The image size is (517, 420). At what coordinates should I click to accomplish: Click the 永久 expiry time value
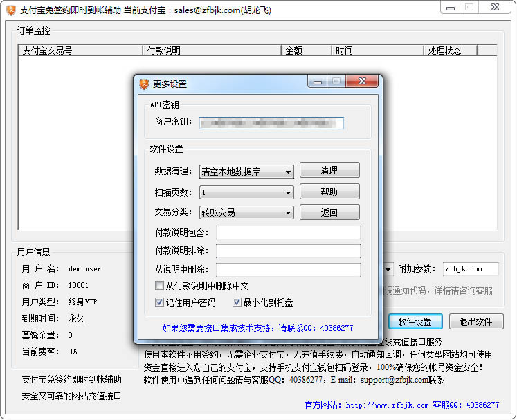pos(76,318)
